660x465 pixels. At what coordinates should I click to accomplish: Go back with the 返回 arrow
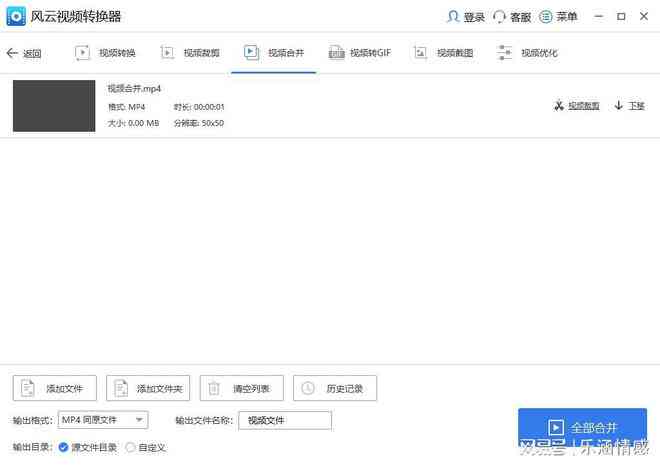[24, 53]
